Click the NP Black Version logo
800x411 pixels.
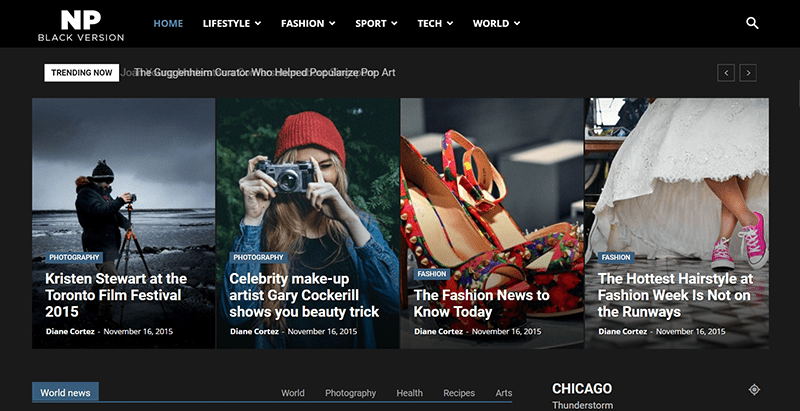[x=81, y=25]
